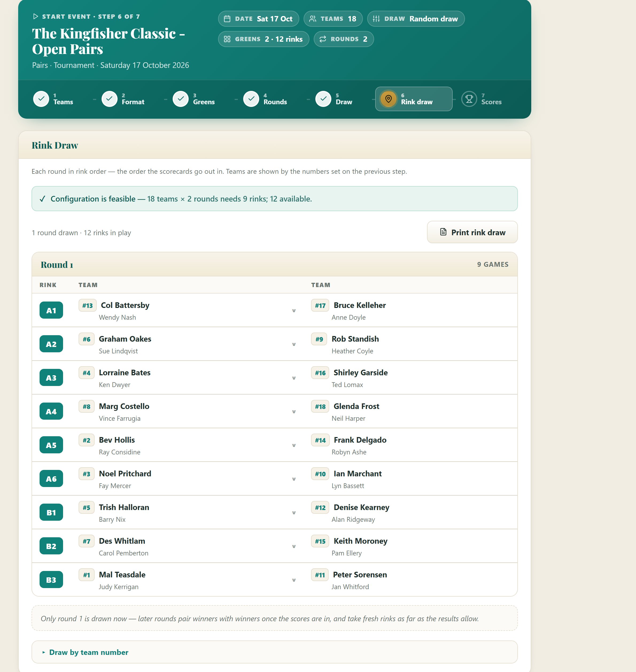The image size is (636, 672).
Task: Click player name Judy Kerrigan
Action: (x=119, y=587)
